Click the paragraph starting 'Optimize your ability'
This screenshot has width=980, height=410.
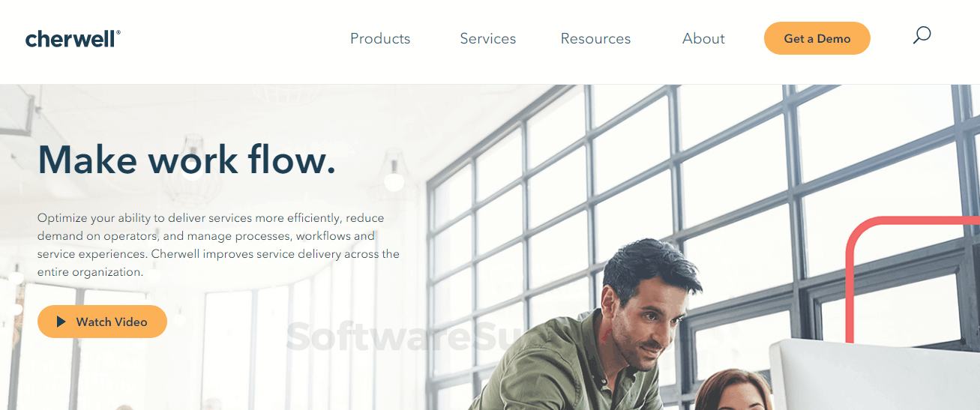(218, 245)
